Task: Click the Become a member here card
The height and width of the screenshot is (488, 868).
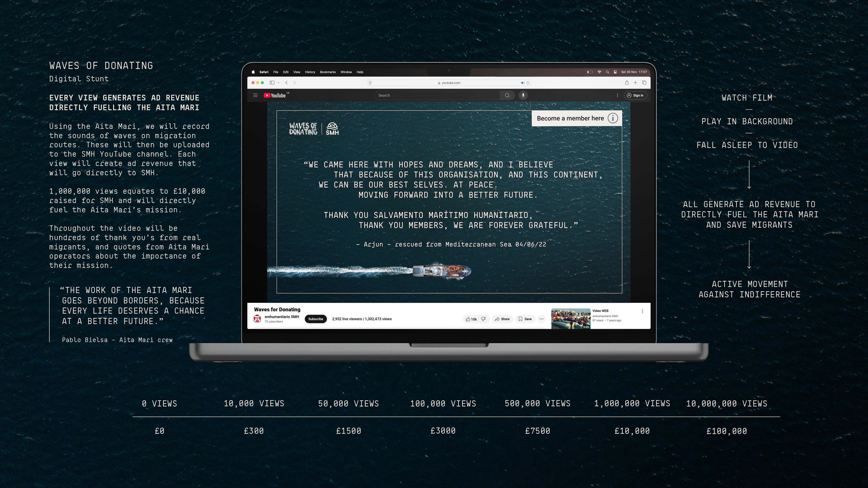Action: pyautogui.click(x=577, y=118)
